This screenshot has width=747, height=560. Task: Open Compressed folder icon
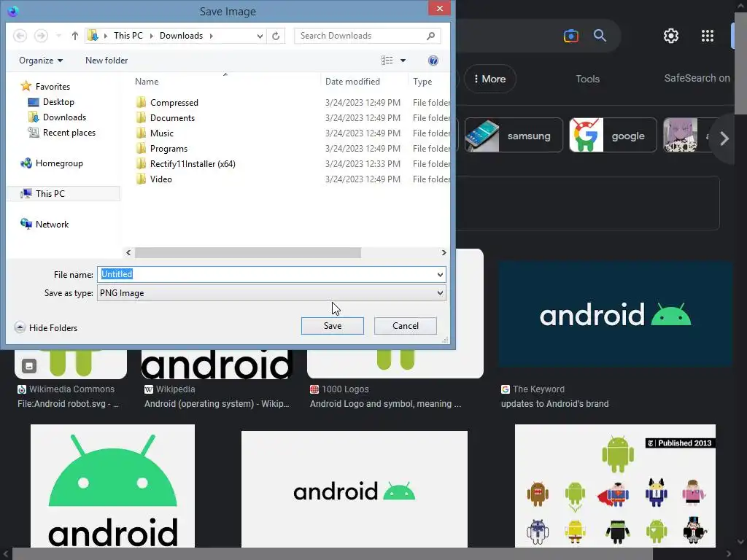[x=141, y=102]
